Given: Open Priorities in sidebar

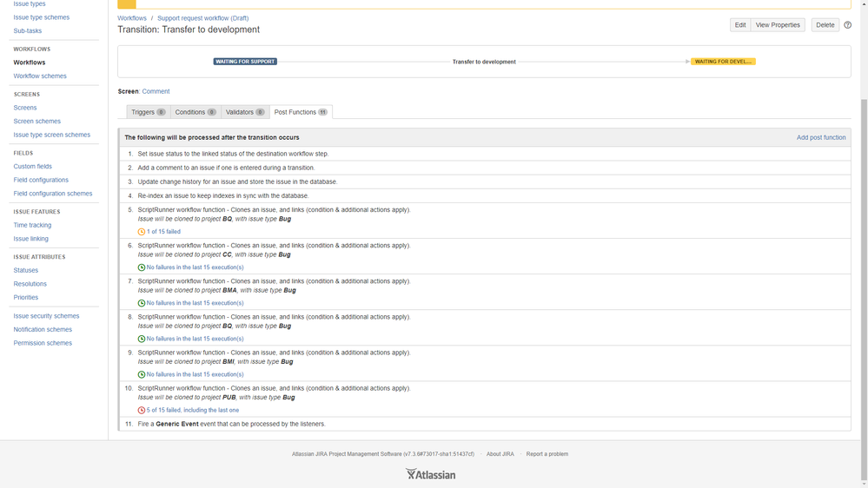Looking at the screenshot, I should point(26,298).
